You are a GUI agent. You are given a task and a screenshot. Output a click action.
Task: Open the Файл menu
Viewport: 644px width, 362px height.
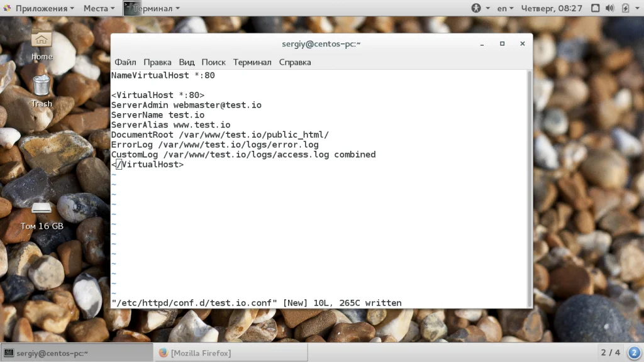[125, 62]
